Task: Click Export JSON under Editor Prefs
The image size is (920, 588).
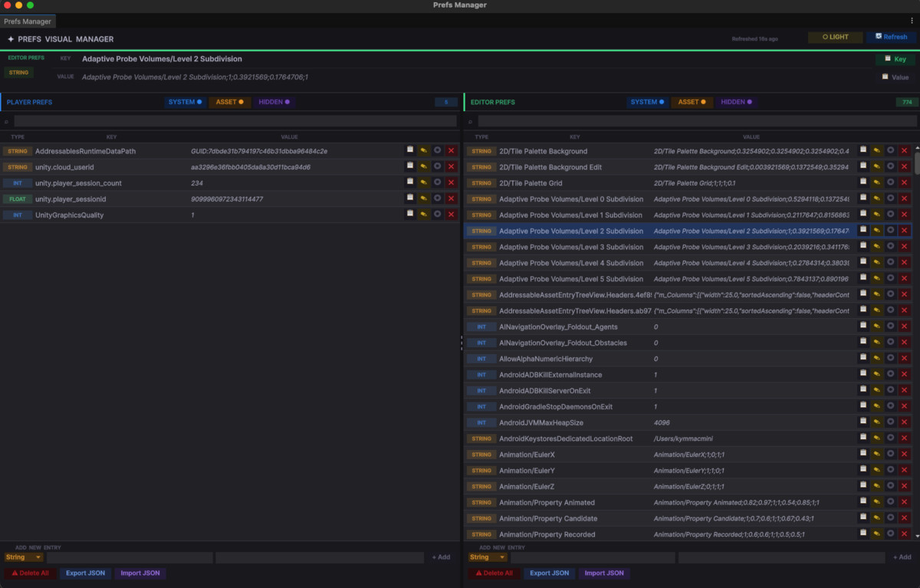Action: [x=550, y=573]
